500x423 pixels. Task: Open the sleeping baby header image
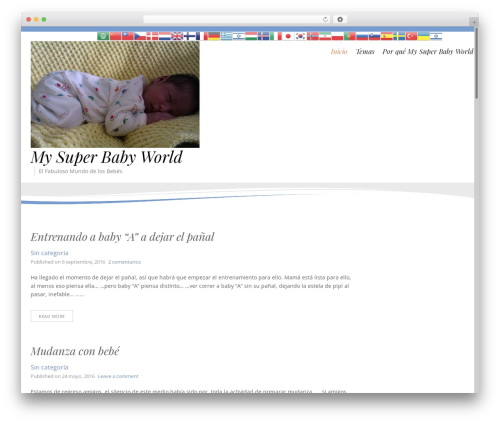115,94
